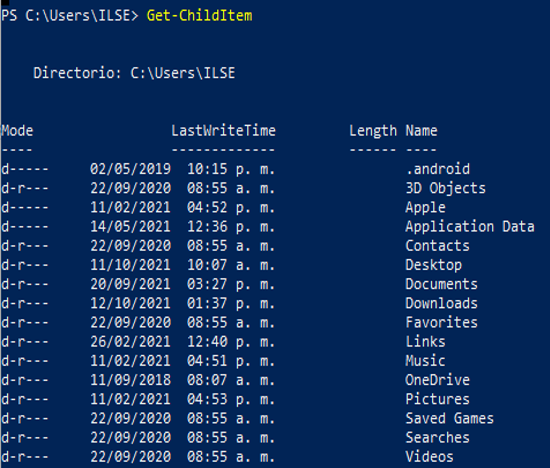Click the Directorio: C:\Users\ILSE line
The height and width of the screenshot is (468, 550).
click(x=134, y=73)
